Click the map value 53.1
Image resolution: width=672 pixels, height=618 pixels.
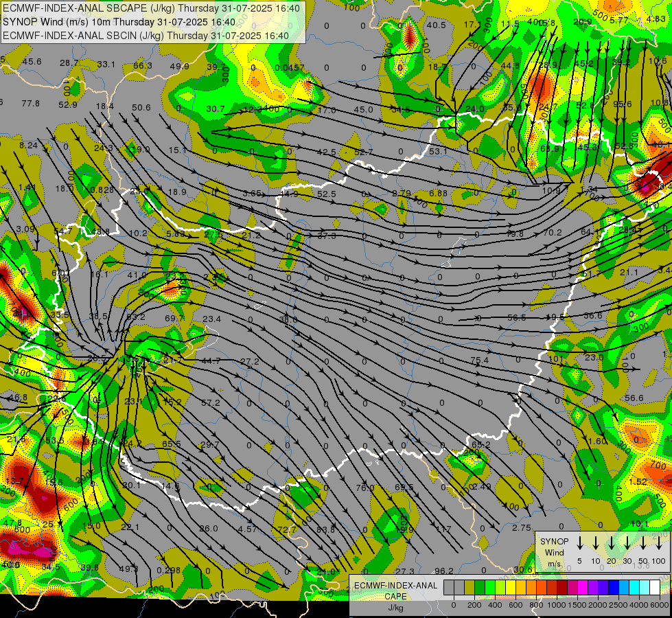click(x=438, y=151)
